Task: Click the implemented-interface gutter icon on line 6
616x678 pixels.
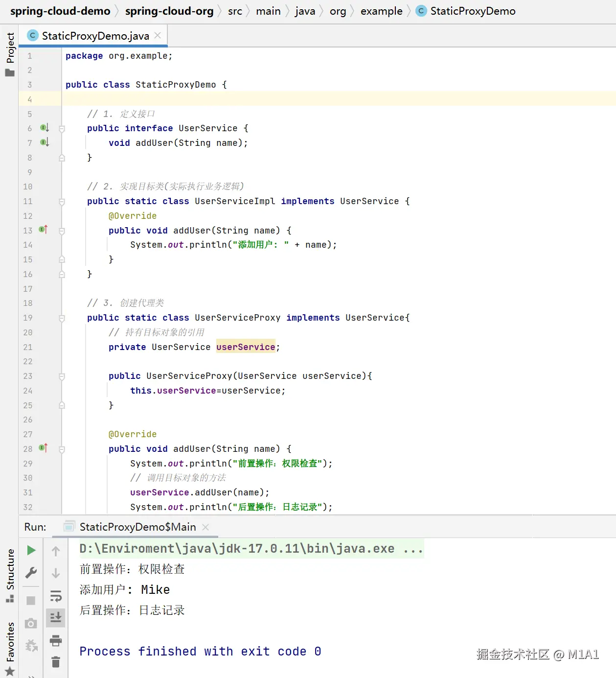Action: (x=45, y=128)
